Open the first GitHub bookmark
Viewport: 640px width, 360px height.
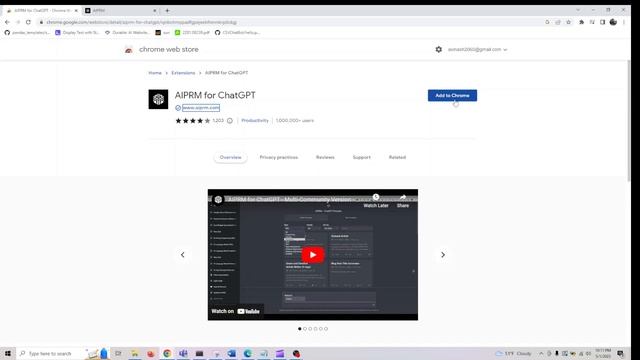pos(27,32)
